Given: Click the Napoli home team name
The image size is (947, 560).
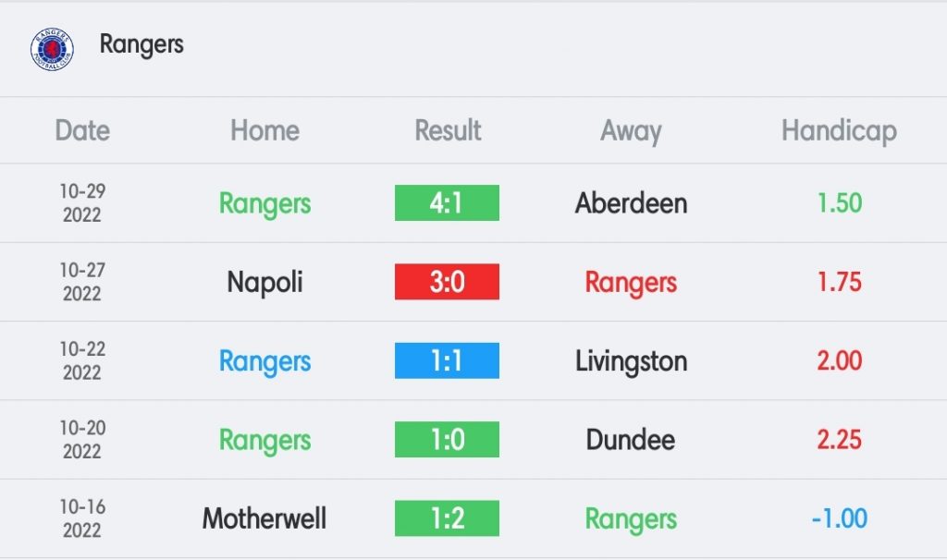Looking at the screenshot, I should click(265, 283).
